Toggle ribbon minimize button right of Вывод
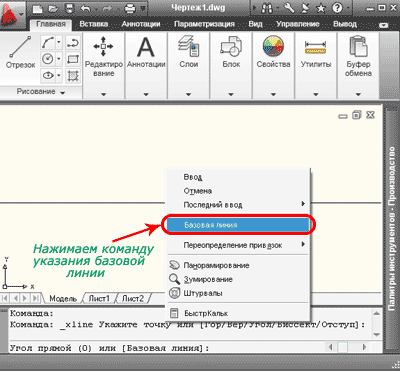This screenshot has width=400, height=371. point(384,25)
